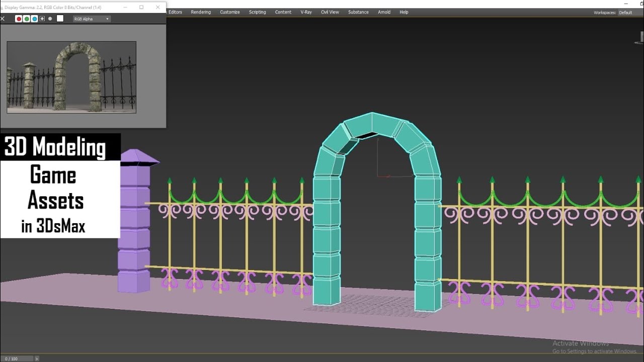The image size is (644, 362).
Task: Select the purple stone pillar object
Action: tap(134, 221)
